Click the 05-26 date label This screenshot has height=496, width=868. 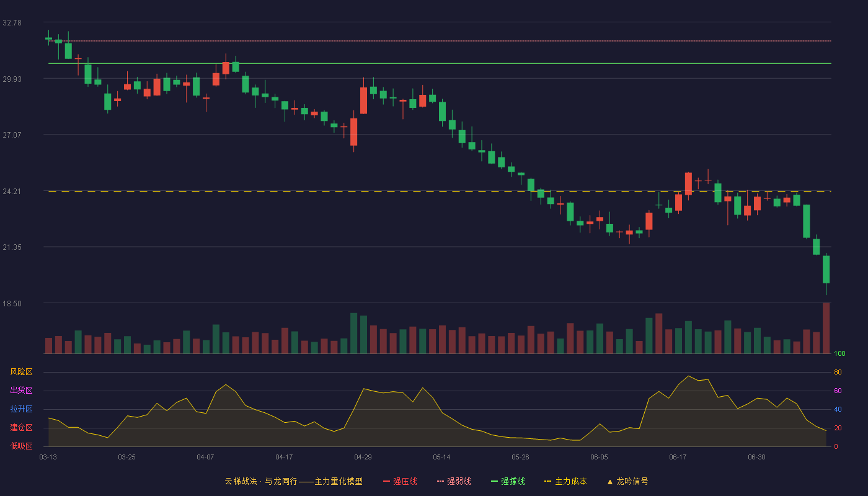(x=520, y=457)
